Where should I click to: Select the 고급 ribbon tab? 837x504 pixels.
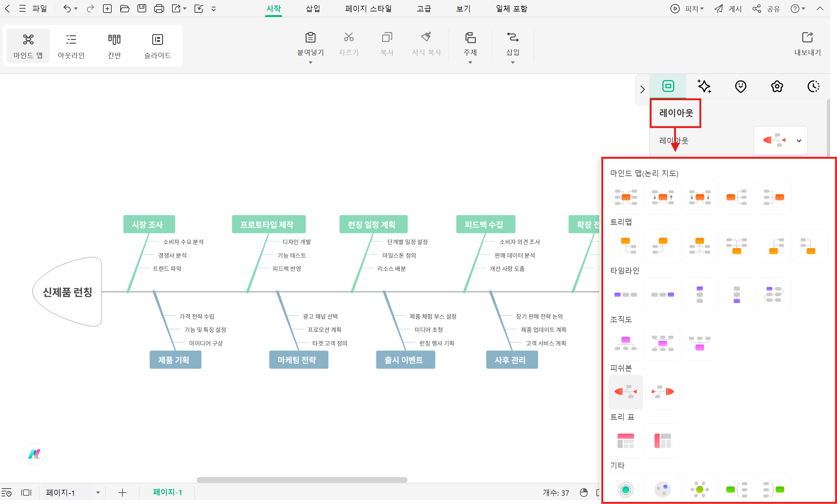point(424,9)
